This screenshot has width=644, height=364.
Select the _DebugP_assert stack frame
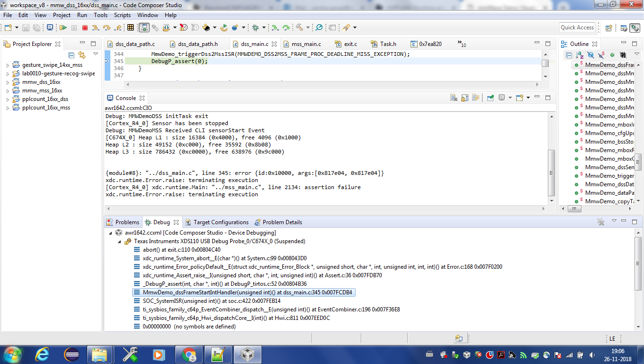click(221, 284)
